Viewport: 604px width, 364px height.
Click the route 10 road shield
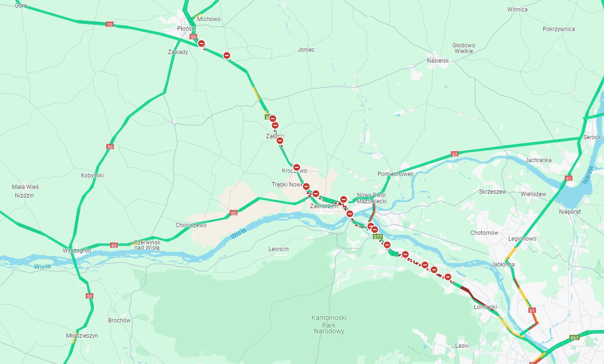110,24
